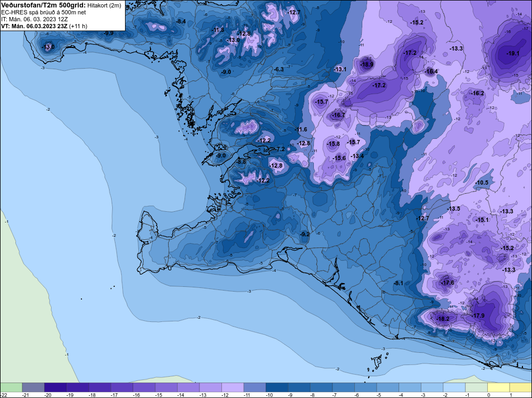532x398 pixels.
Task: Click legend color swatch above the -10 label
Action: (x=277, y=387)
